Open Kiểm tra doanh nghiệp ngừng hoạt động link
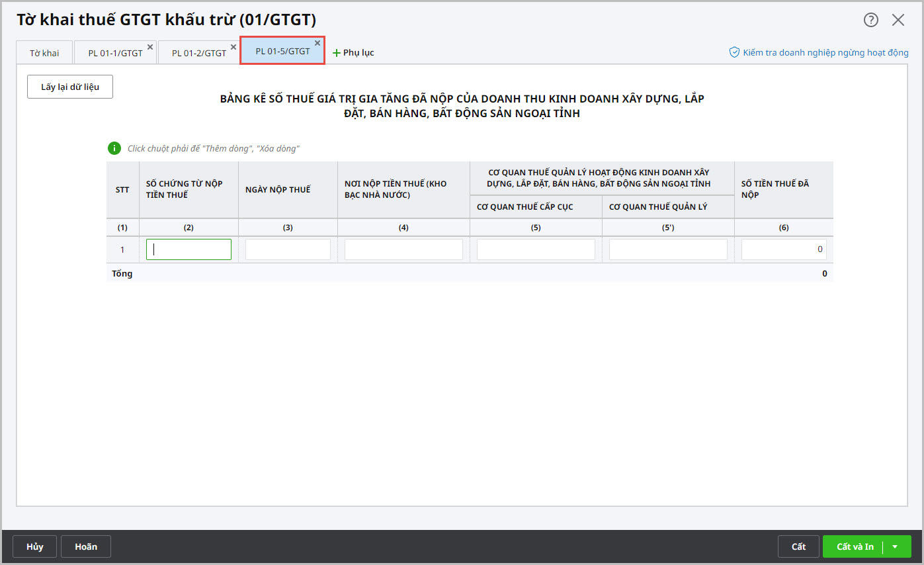The width and height of the screenshot is (924, 565). (825, 52)
